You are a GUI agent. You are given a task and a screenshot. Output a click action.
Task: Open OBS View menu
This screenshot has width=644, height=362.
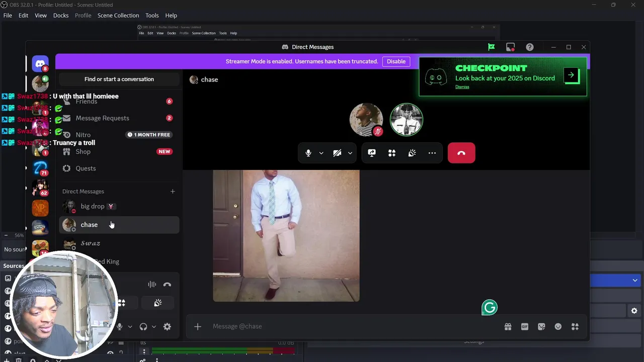[41, 15]
